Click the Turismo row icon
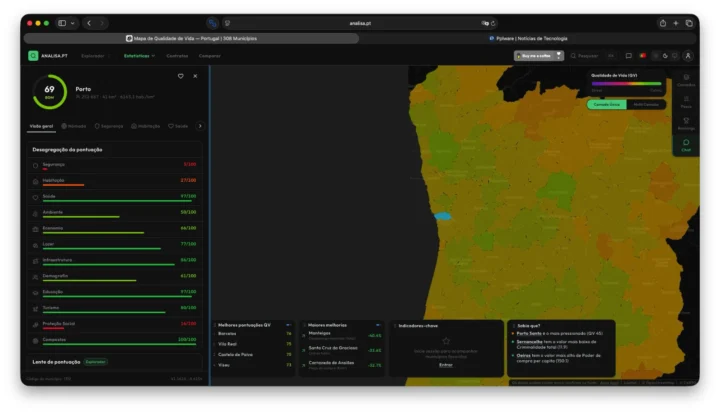 tap(35, 309)
